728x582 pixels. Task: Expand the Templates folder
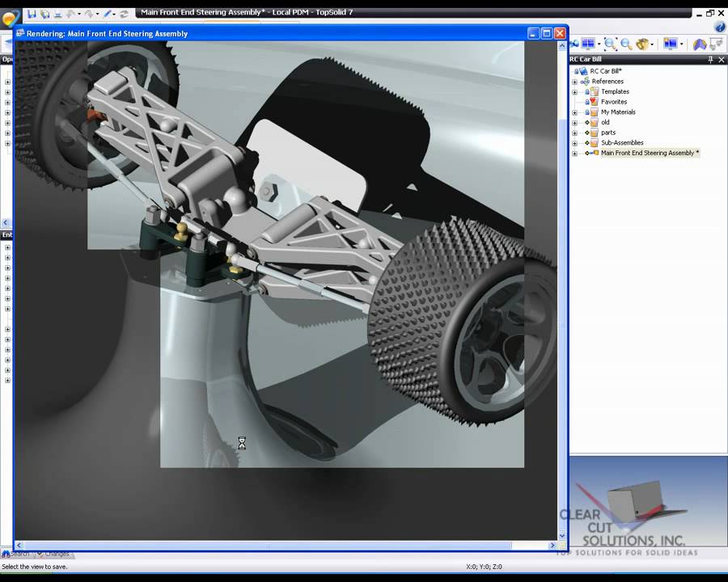point(575,92)
